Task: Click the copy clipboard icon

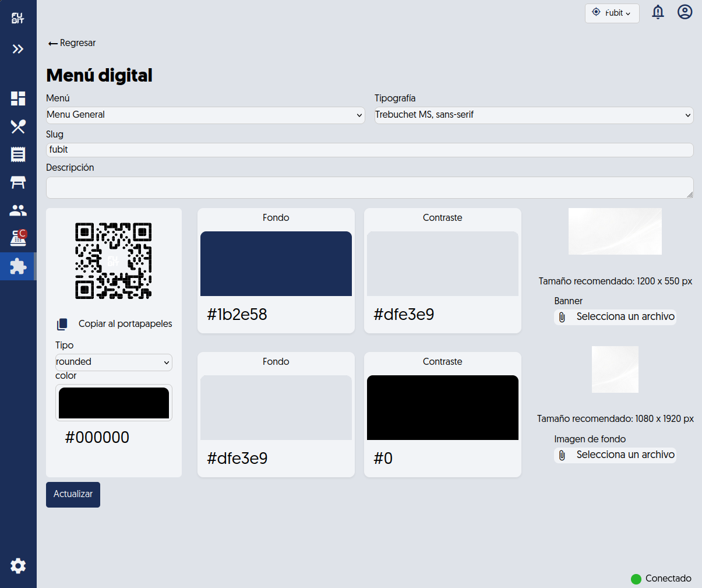Action: (x=62, y=324)
